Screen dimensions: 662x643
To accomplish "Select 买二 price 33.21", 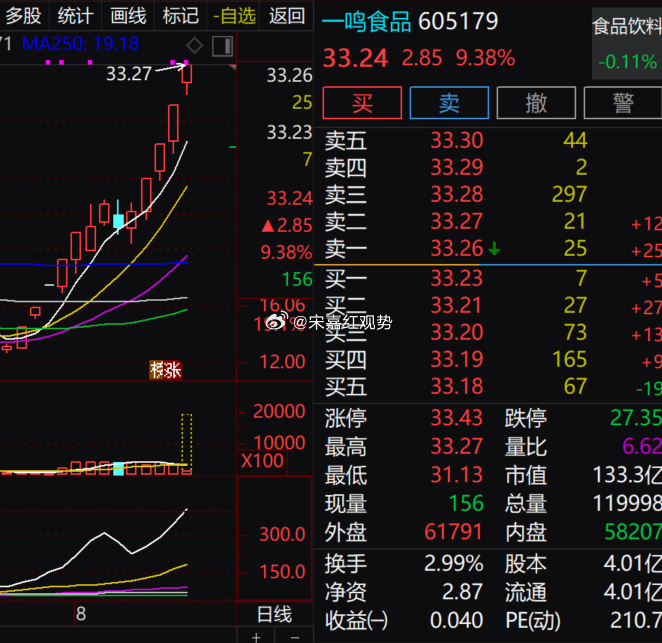I will click(457, 305).
